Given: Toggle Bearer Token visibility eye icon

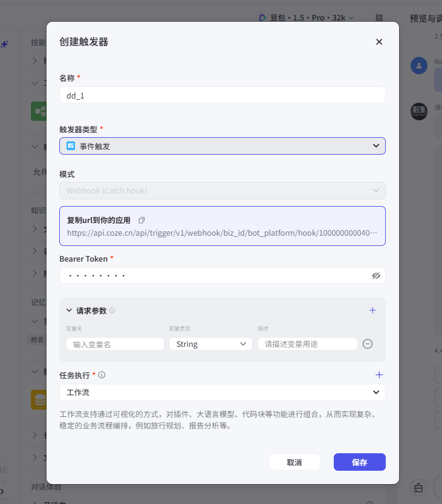Looking at the screenshot, I should coord(376,276).
